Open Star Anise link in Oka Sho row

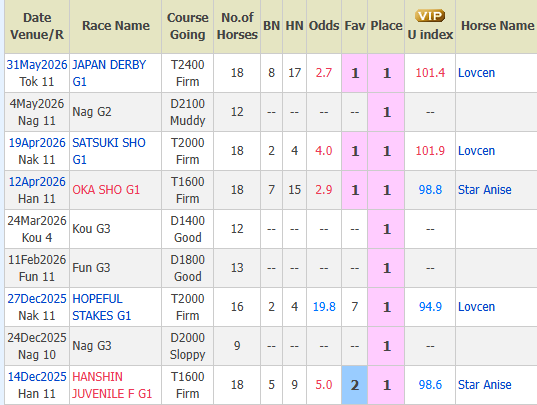[485, 190]
